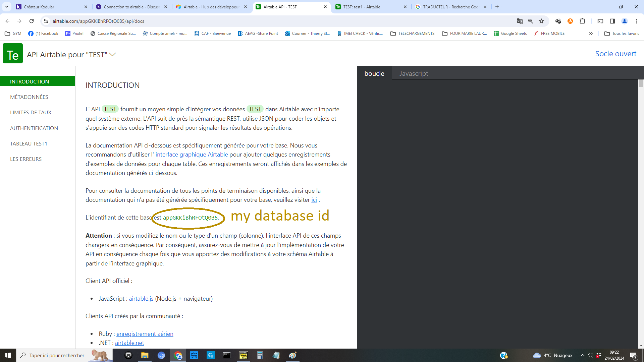Open the volume icon in the system tray

(591, 355)
